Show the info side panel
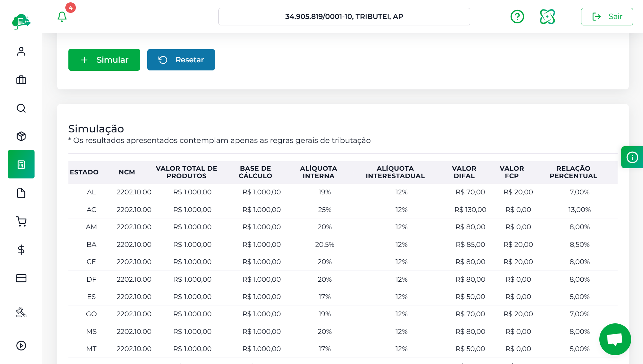The width and height of the screenshot is (643, 364). [632, 157]
